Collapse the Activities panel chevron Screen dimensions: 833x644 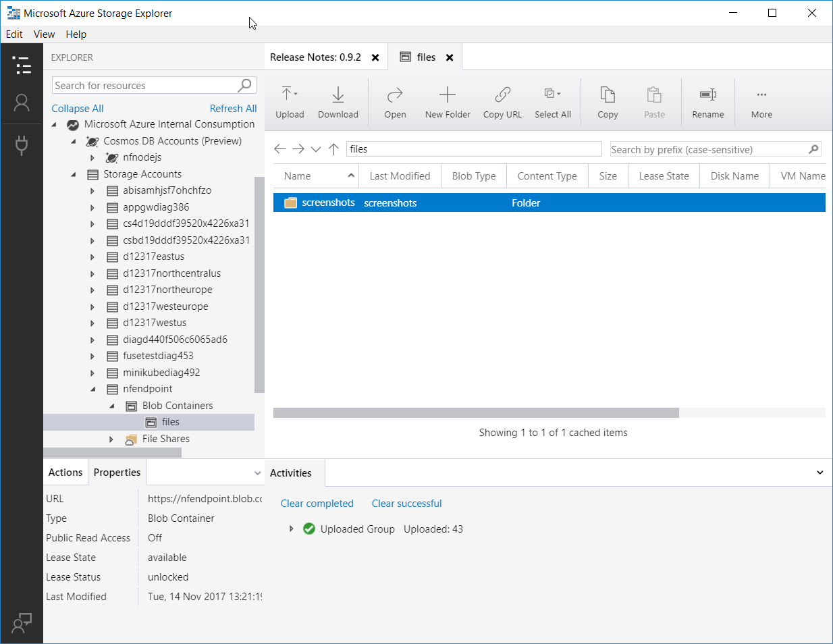pyautogui.click(x=819, y=473)
